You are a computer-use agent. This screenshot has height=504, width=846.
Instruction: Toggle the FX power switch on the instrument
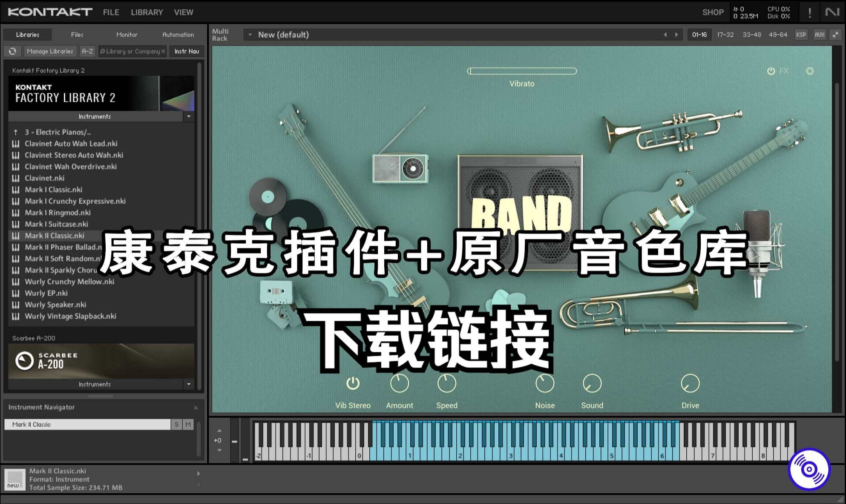coord(772,71)
